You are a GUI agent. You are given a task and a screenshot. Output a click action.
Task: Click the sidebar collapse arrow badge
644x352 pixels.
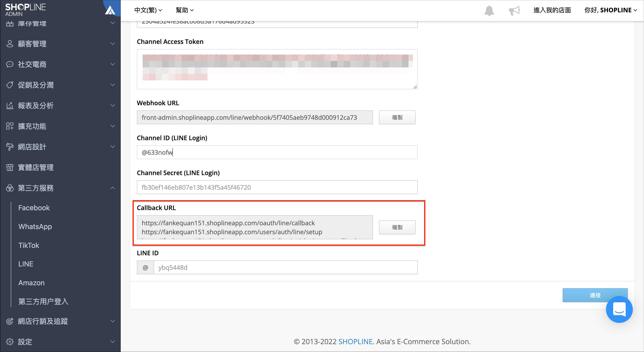coord(111,9)
